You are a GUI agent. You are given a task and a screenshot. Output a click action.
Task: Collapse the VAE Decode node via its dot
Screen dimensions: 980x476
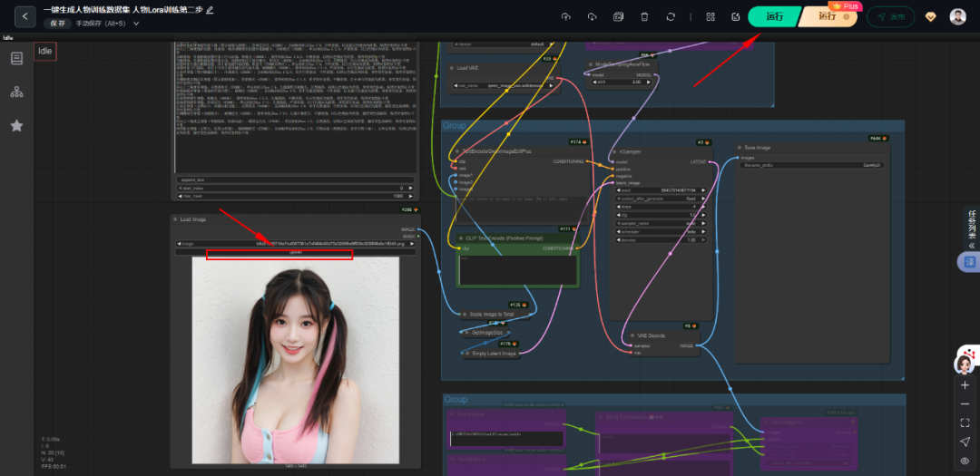coord(632,335)
